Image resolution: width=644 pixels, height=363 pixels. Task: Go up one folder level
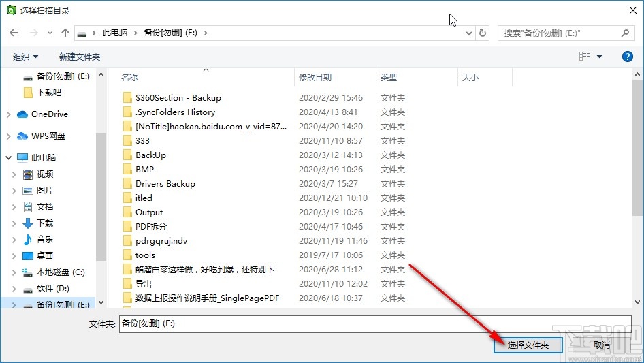(65, 33)
